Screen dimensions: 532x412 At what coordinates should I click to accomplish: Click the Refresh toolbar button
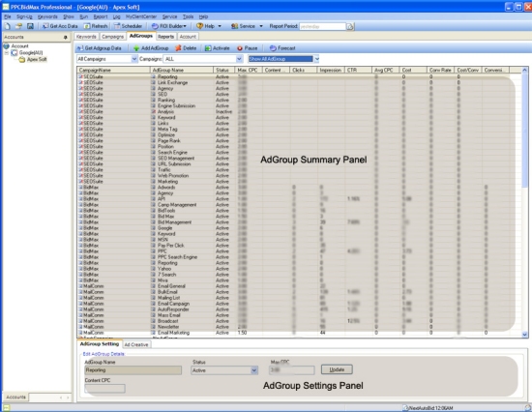(96, 26)
